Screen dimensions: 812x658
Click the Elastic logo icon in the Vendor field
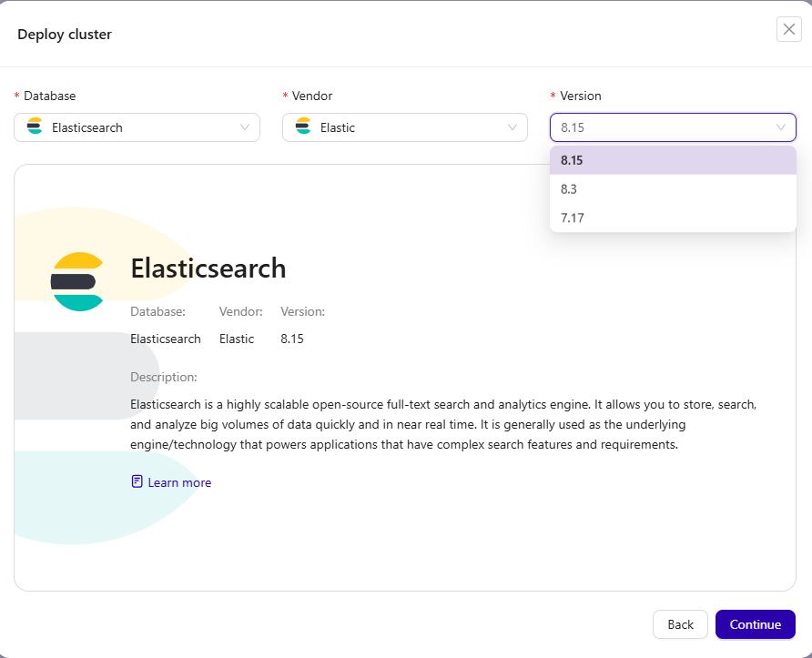pos(302,127)
